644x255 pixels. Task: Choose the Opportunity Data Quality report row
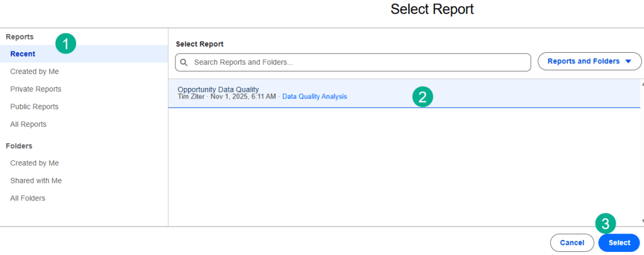(283, 93)
